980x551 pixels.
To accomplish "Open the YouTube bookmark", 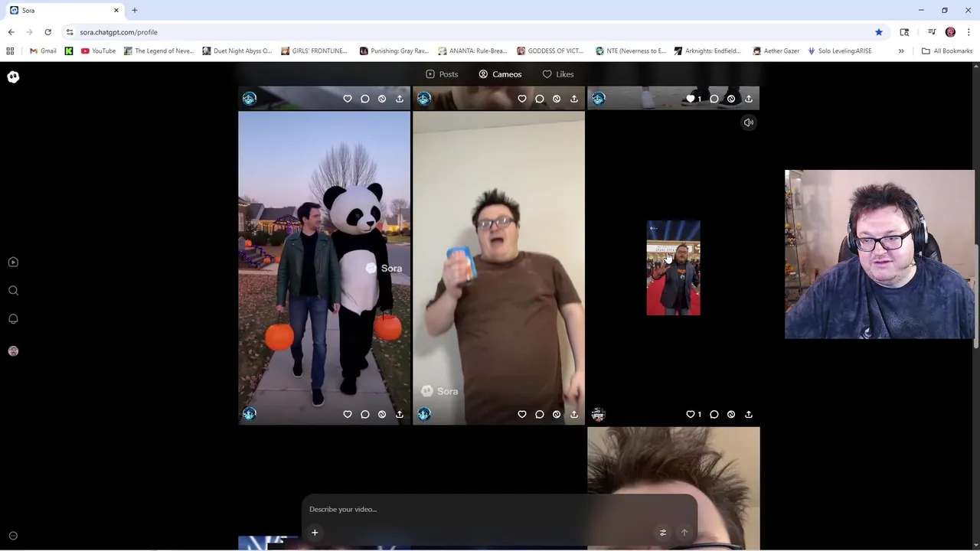I will coord(98,51).
